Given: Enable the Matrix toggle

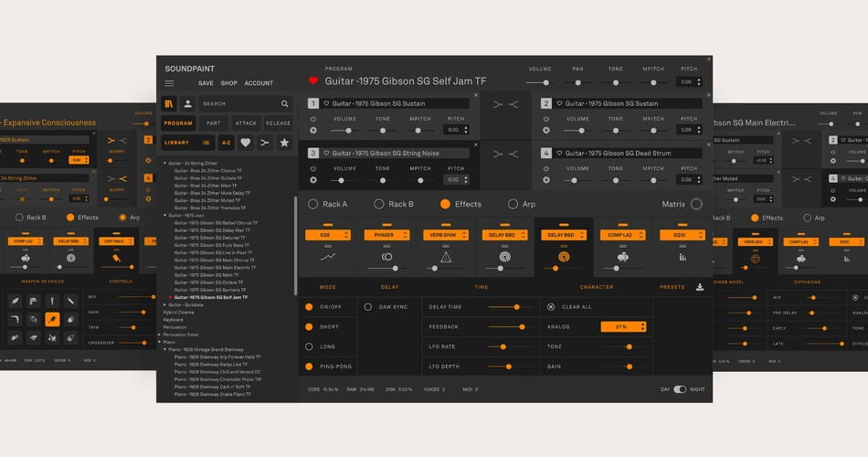Looking at the screenshot, I should (696, 205).
